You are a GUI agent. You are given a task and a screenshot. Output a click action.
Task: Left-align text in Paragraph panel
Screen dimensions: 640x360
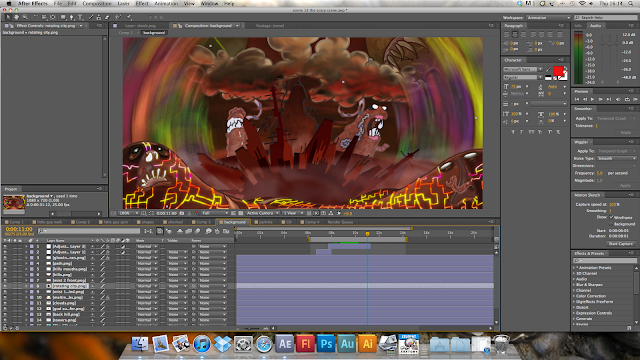[x=507, y=35]
